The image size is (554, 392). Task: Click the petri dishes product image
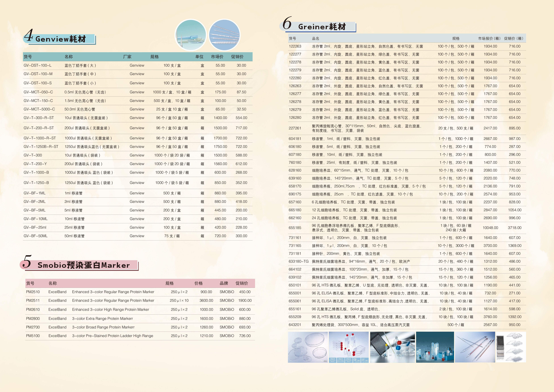click(308, 347)
